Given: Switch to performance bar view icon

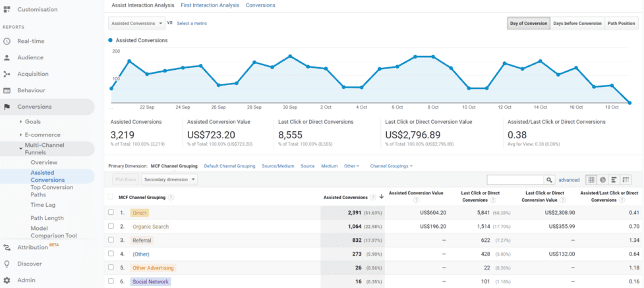Looking at the screenshot, I should [x=614, y=179].
